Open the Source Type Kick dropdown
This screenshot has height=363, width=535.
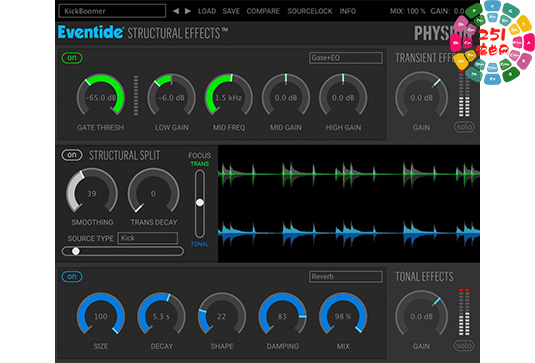click(x=148, y=238)
